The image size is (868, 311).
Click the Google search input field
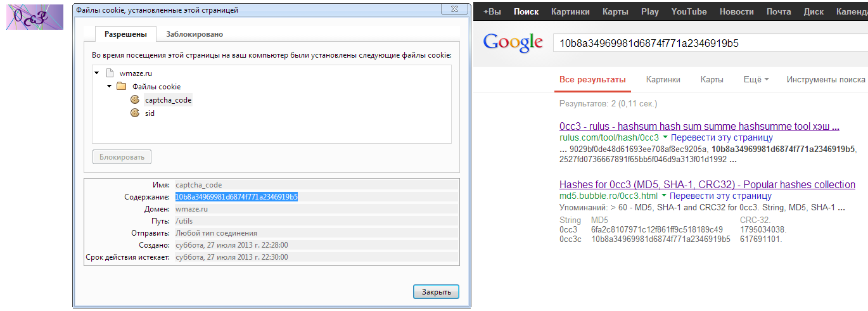(x=697, y=43)
